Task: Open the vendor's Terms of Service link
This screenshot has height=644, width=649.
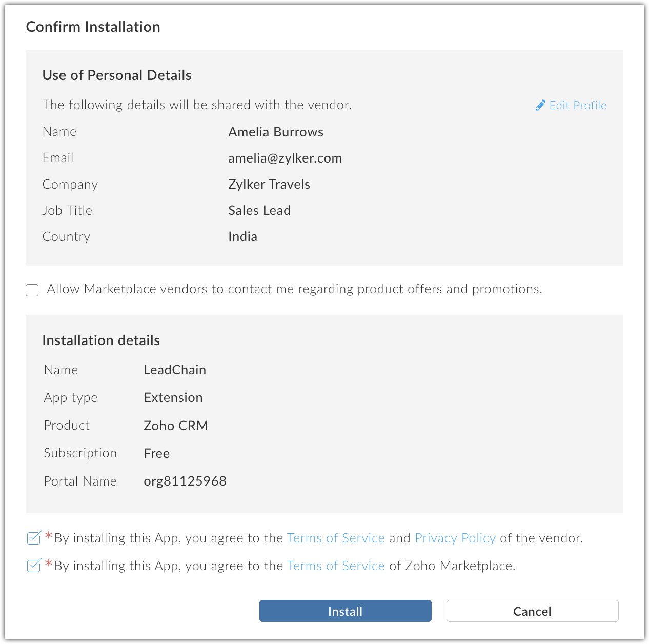Action: coord(336,538)
